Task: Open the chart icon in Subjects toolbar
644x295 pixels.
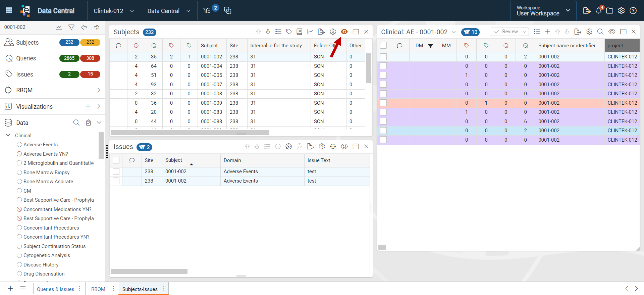Action: (x=310, y=32)
